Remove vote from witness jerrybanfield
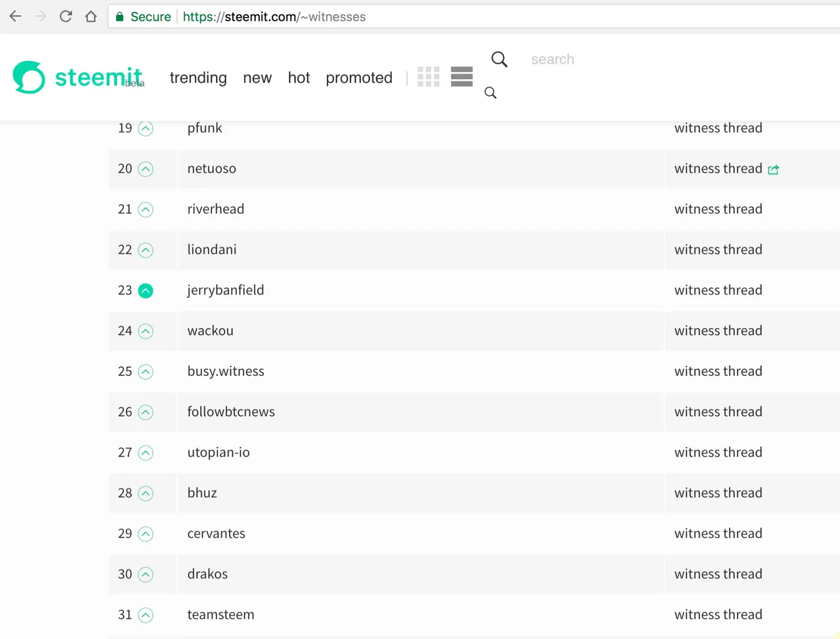The width and height of the screenshot is (840, 639). [x=146, y=291]
